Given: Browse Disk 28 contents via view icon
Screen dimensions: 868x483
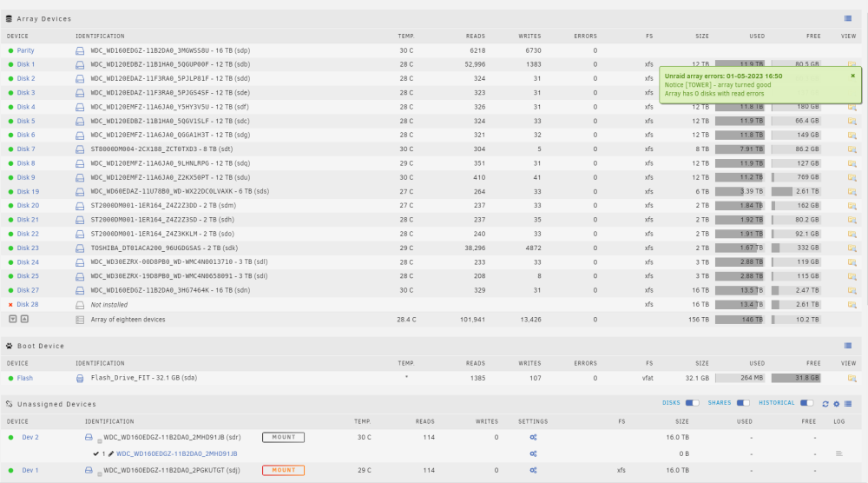Looking at the screenshot, I should pos(852,305).
